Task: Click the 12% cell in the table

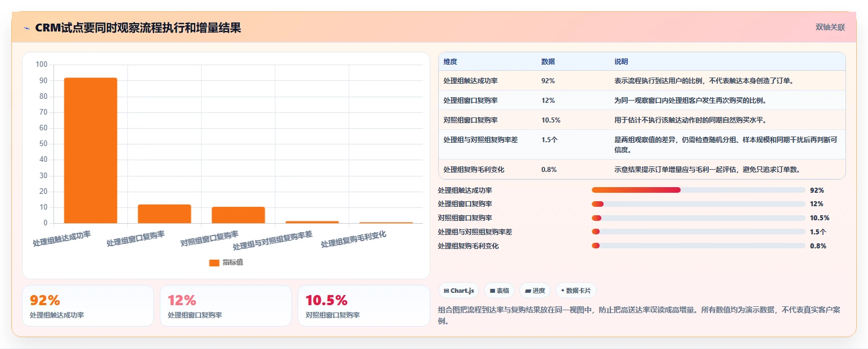Action: pos(548,101)
